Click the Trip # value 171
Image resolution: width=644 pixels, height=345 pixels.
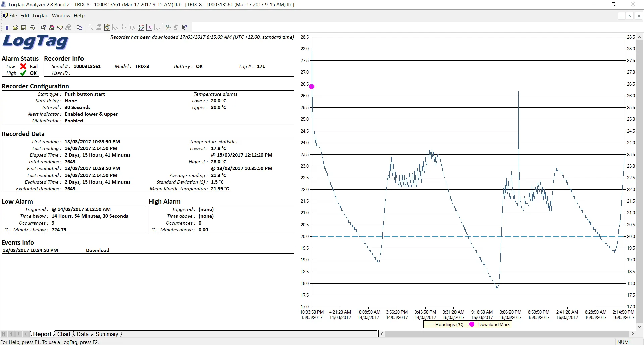pos(261,66)
